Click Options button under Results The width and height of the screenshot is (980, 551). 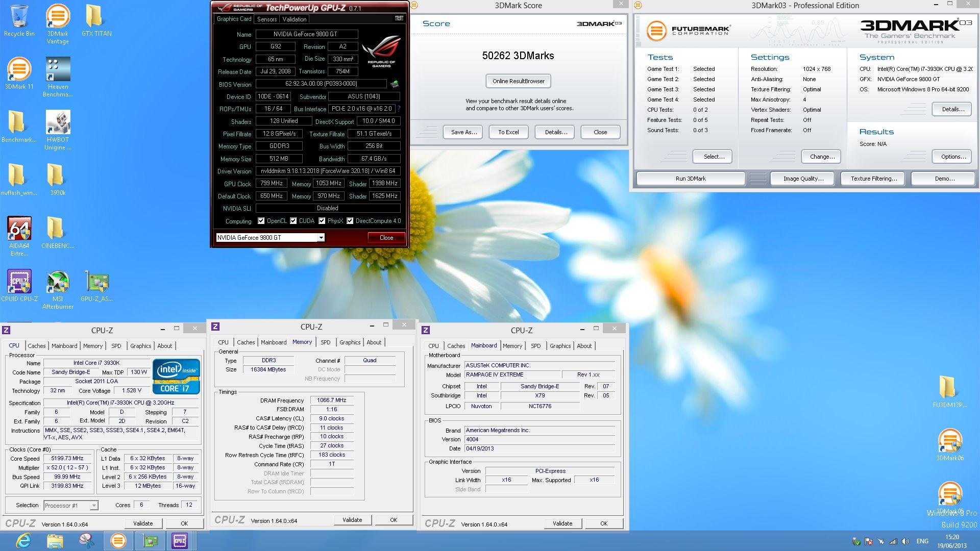pos(952,157)
